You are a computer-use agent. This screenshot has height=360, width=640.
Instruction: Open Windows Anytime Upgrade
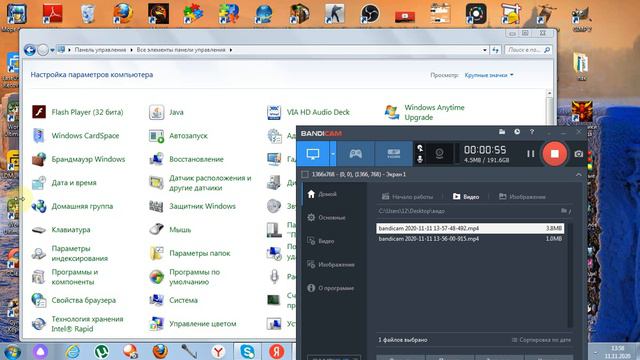424,112
